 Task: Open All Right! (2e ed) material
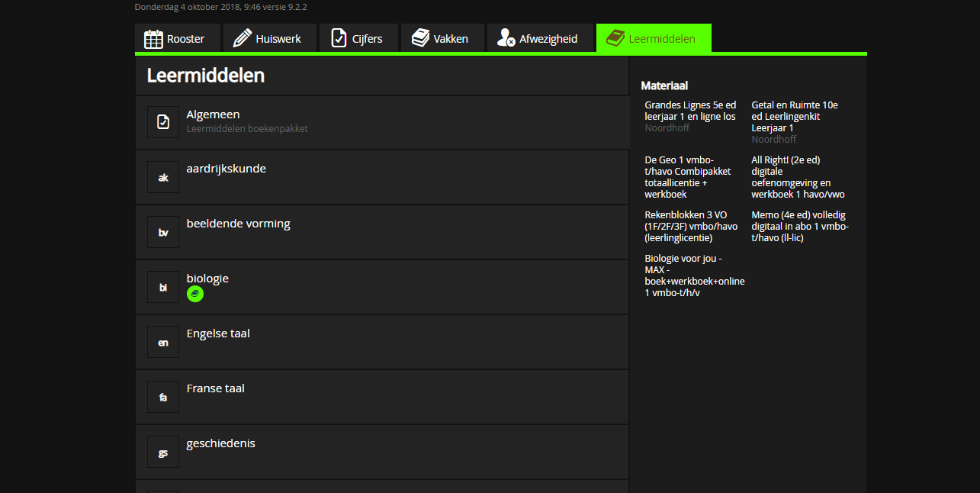point(798,177)
